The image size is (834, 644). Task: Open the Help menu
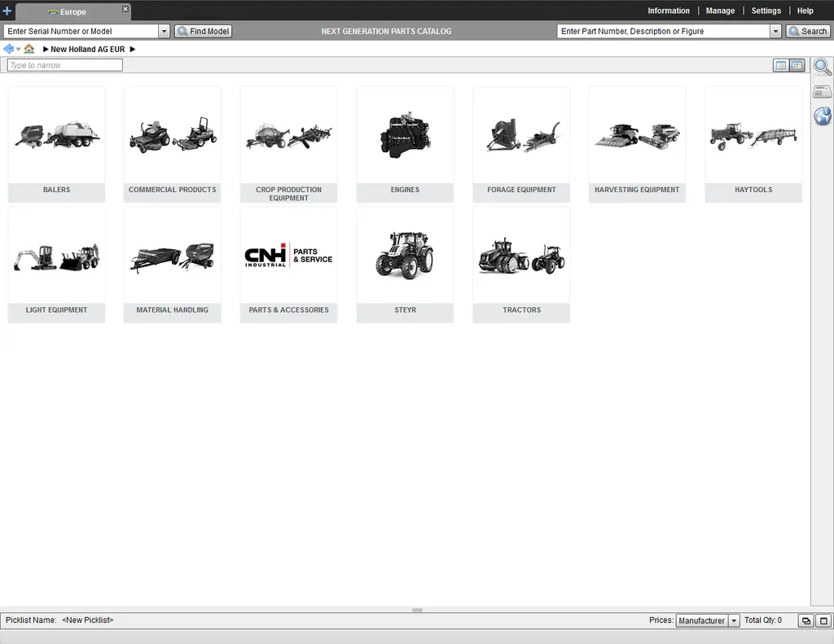click(x=805, y=11)
